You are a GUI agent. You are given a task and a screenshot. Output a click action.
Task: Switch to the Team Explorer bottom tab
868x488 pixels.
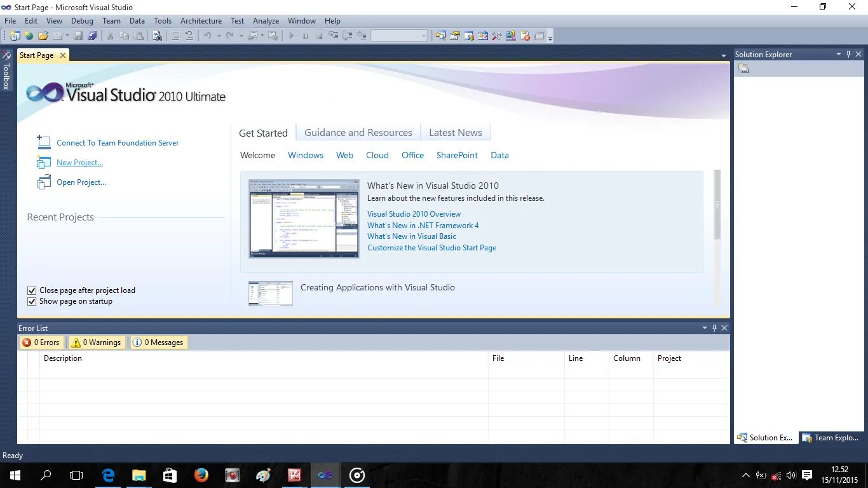pos(831,438)
